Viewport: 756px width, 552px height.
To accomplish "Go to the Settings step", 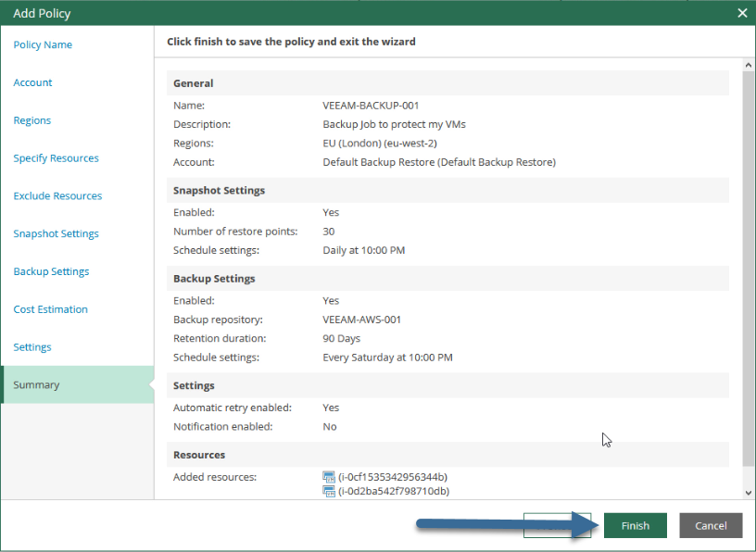I will pos(32,347).
